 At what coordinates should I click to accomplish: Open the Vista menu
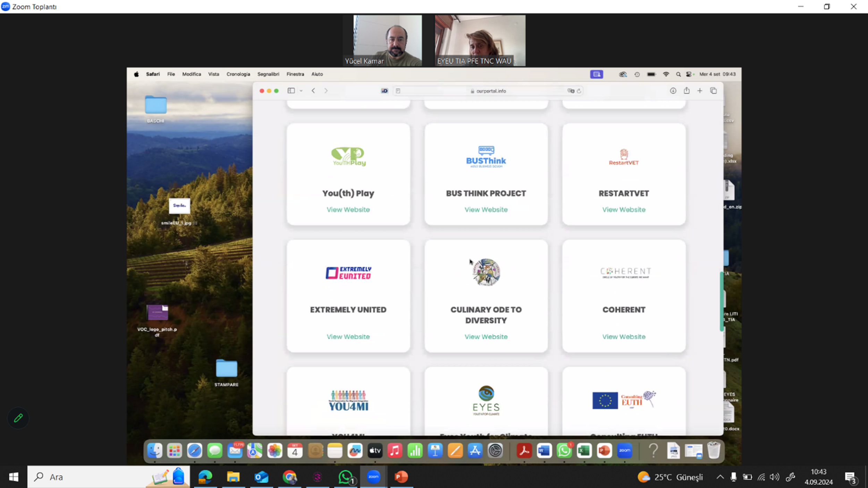[x=213, y=74]
